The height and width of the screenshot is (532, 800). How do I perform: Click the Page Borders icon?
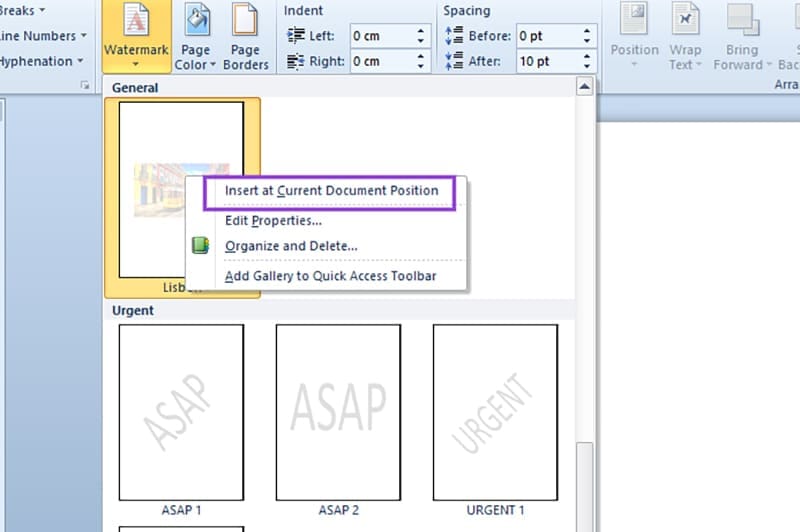click(245, 35)
